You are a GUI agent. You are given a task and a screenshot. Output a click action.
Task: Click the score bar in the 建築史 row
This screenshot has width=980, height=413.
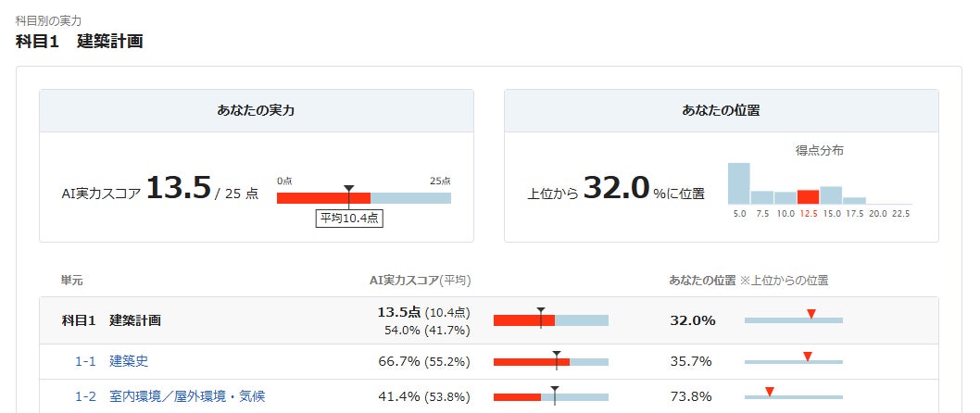click(550, 361)
